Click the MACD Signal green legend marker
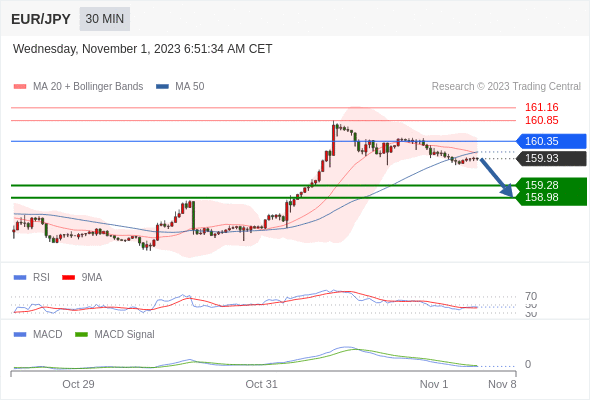The width and height of the screenshot is (590, 400). click(x=81, y=335)
